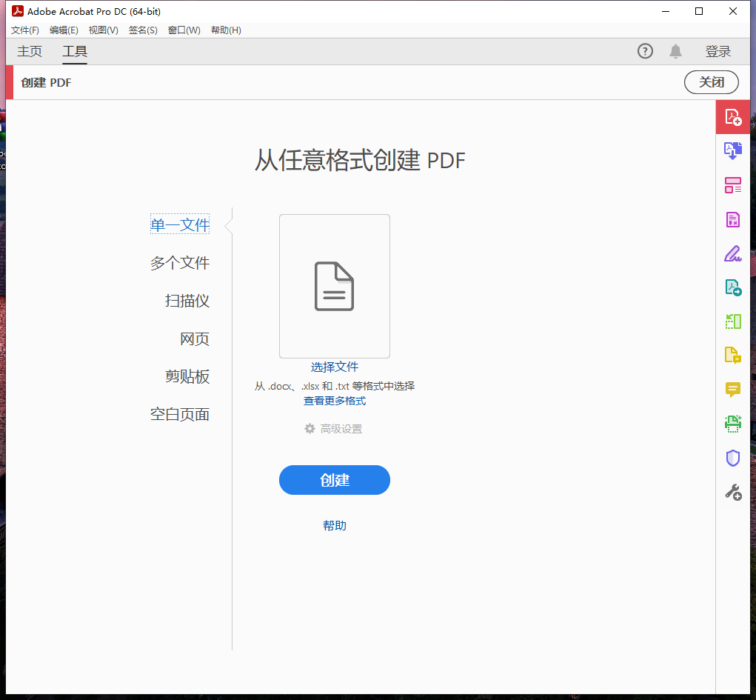Open the Protect tool shield icon
The height and width of the screenshot is (700, 756).
(x=733, y=458)
